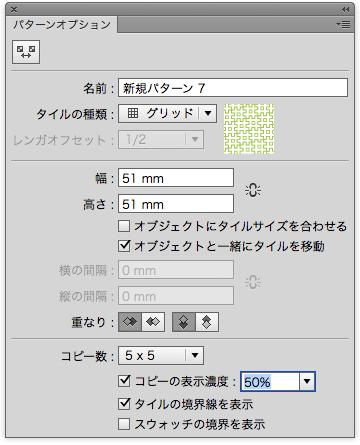
Task: Open the panel flyout menu icon
Action: tap(343, 24)
